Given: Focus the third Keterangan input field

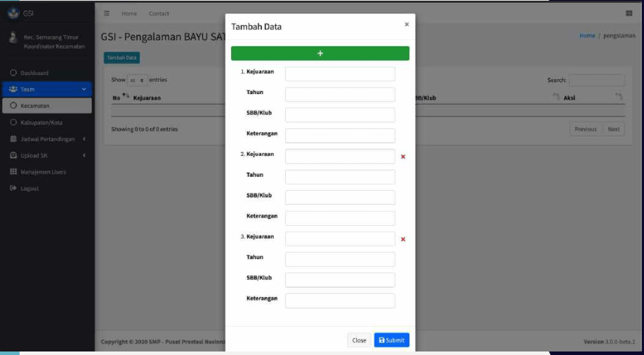Looking at the screenshot, I should pyautogui.click(x=340, y=301).
